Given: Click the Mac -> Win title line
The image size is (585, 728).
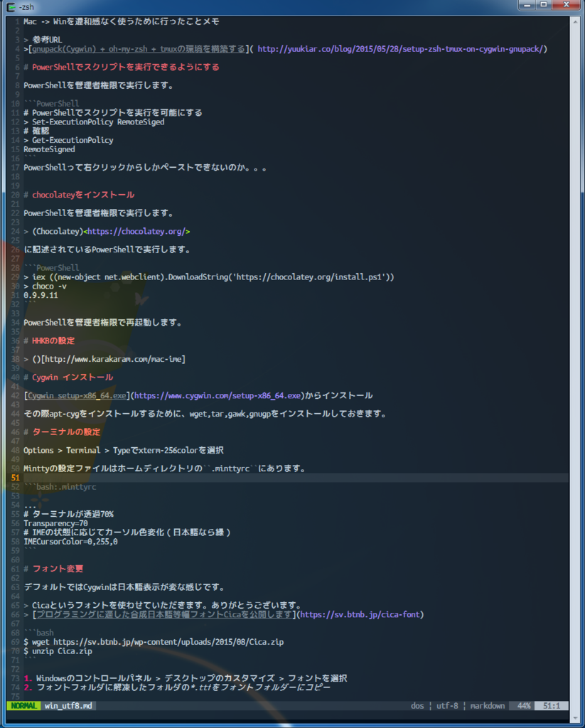Looking at the screenshot, I should coord(122,21).
